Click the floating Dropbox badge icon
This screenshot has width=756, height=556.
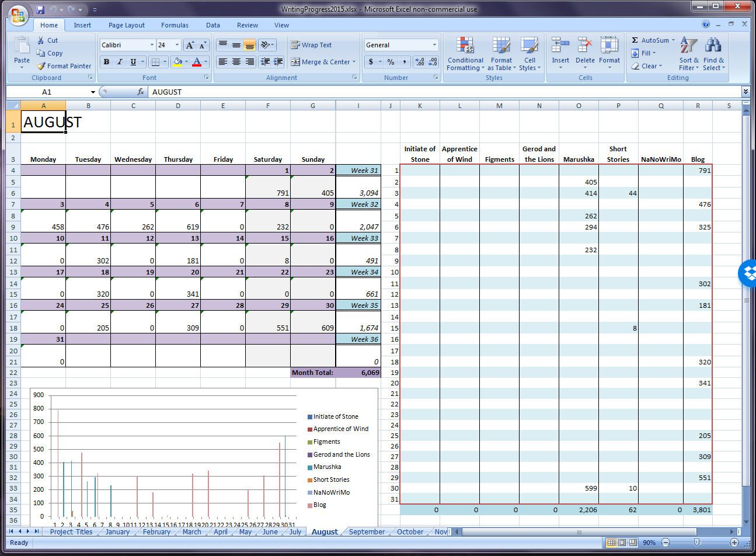click(748, 273)
